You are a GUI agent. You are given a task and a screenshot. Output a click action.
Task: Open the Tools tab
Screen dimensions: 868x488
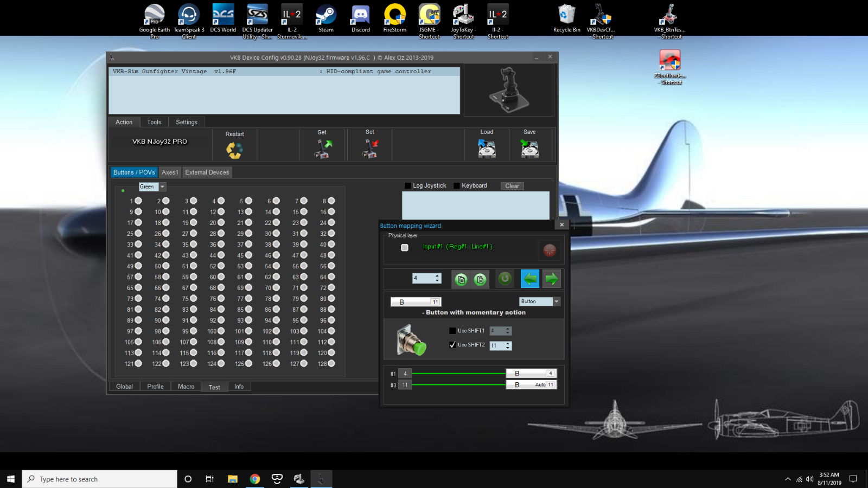[154, 122]
